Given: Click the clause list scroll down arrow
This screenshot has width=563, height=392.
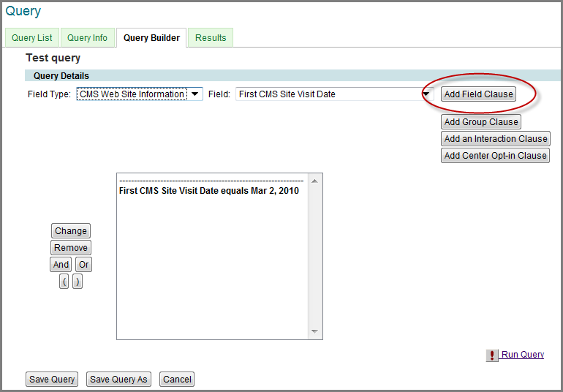Looking at the screenshot, I should pyautogui.click(x=315, y=331).
